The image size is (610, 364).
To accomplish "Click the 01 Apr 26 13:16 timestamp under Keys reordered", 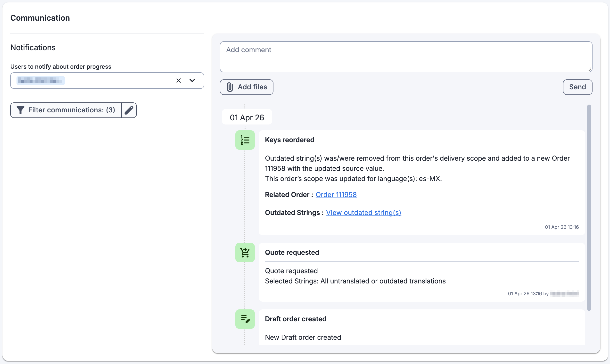I will point(562,227).
